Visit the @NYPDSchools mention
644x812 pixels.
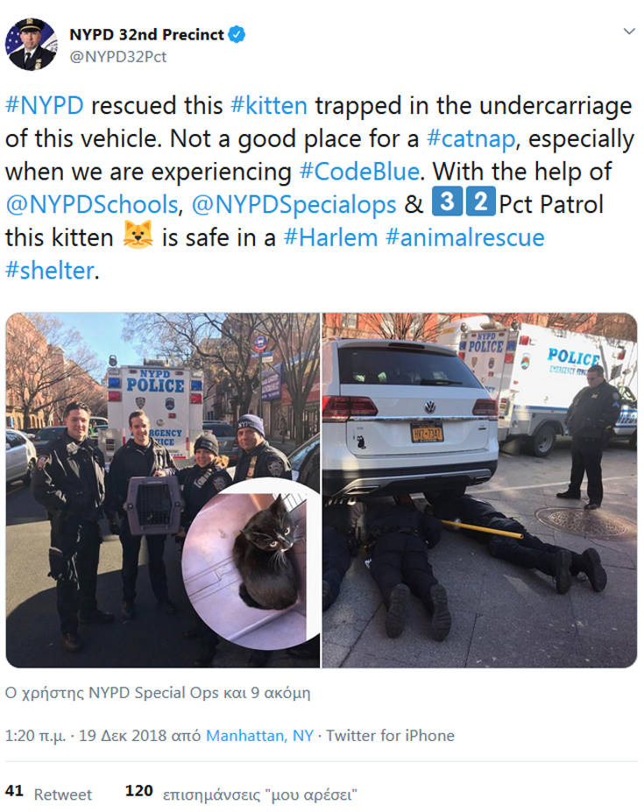tap(92, 205)
